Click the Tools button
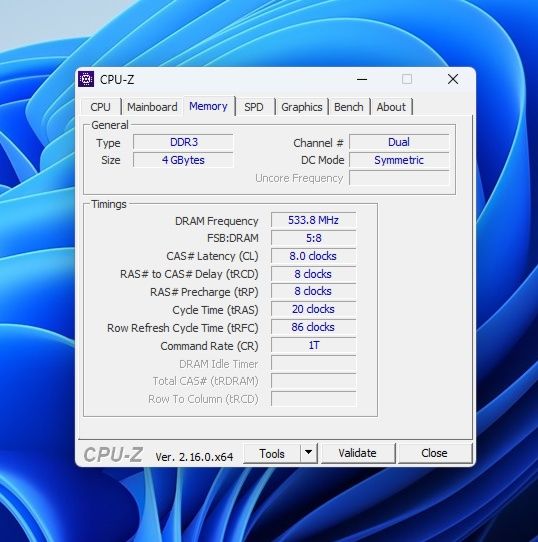The width and height of the screenshot is (538, 542). (272, 454)
